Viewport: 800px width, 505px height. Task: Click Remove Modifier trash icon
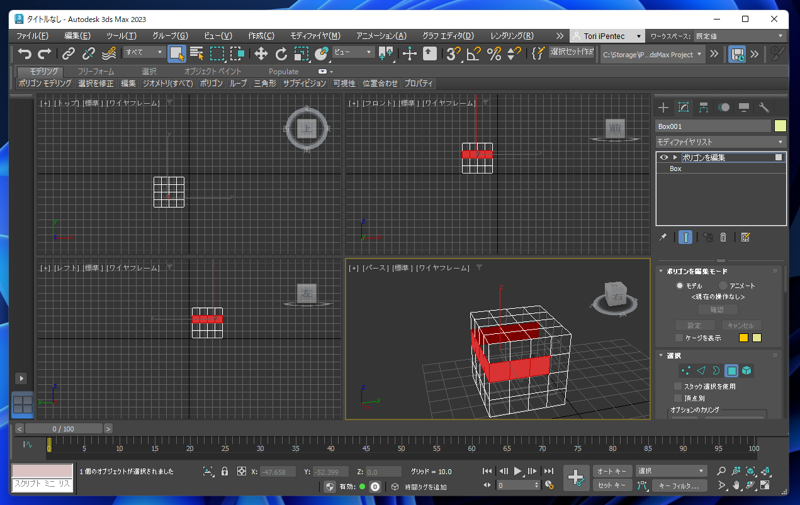click(x=723, y=237)
